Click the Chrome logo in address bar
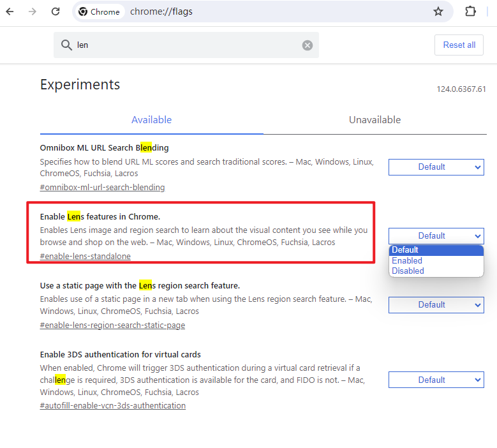 click(x=84, y=11)
